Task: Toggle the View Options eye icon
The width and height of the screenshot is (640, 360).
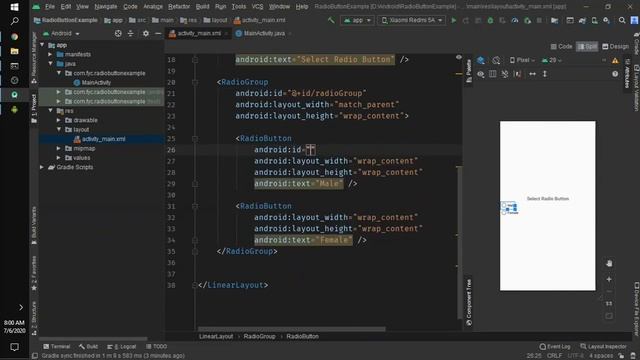Action: point(481,74)
